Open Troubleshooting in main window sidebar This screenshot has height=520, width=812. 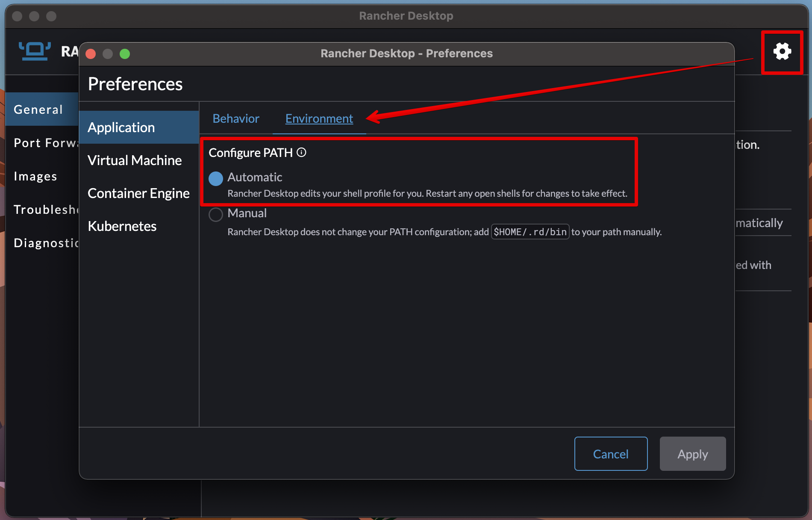[42, 209]
